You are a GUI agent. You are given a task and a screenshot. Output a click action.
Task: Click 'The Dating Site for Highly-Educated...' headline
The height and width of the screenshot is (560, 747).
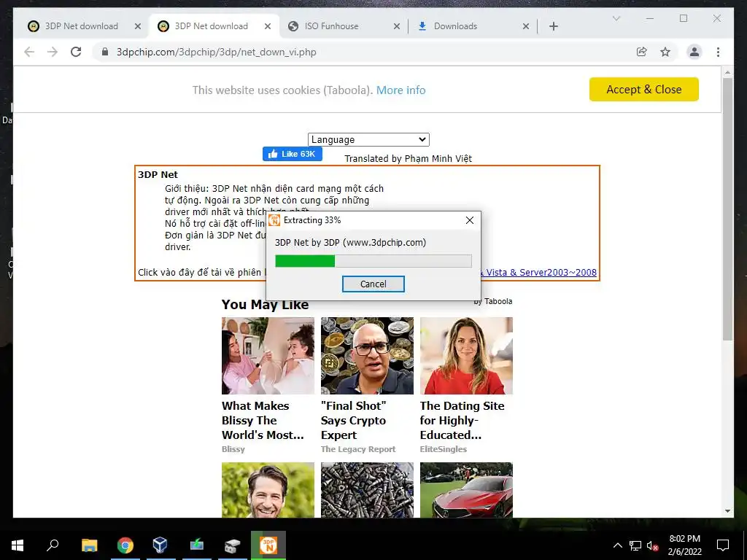pos(462,421)
